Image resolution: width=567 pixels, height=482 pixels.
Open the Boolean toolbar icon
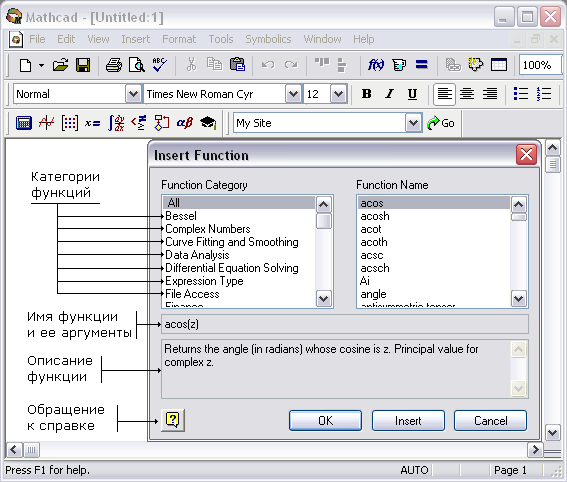[139, 123]
